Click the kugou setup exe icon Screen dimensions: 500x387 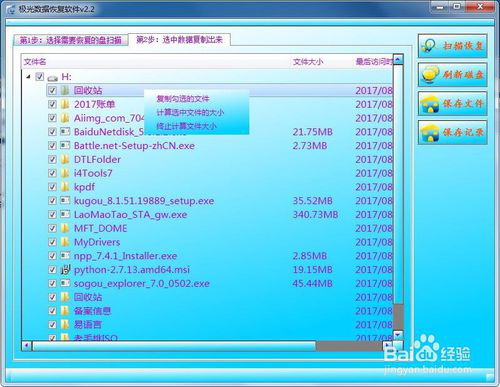[x=65, y=200]
